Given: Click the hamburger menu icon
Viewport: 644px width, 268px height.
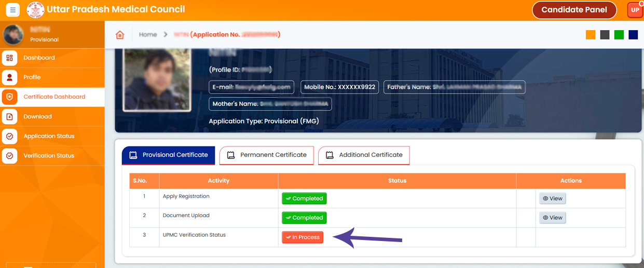Looking at the screenshot, I should pos(12,10).
